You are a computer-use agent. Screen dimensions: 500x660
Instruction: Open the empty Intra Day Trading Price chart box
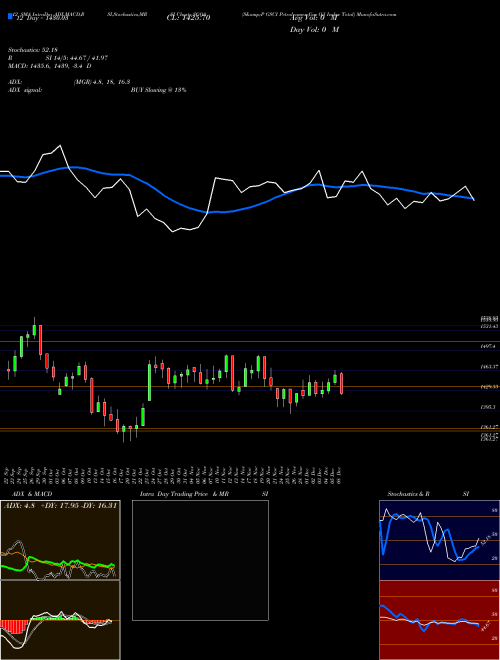click(200, 560)
